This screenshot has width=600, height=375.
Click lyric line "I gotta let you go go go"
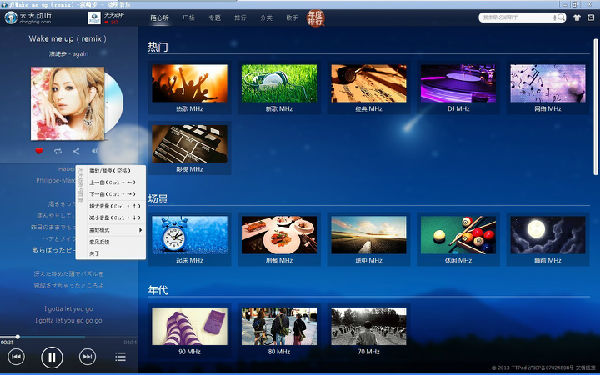68,321
